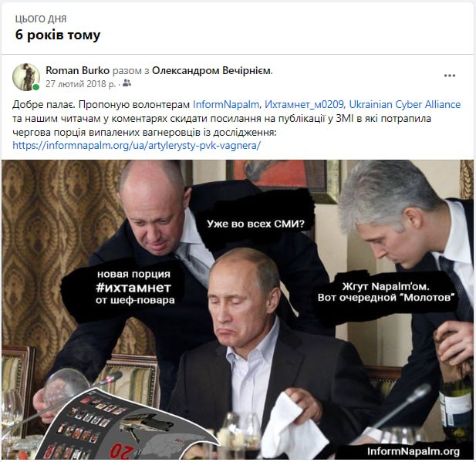Open the three-dot post options menu
The image size is (476, 462).
[449, 76]
